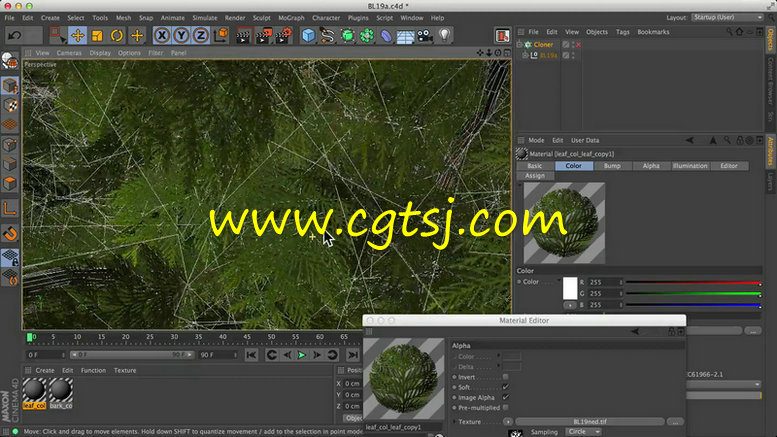Select the live selection tool

coord(57,36)
